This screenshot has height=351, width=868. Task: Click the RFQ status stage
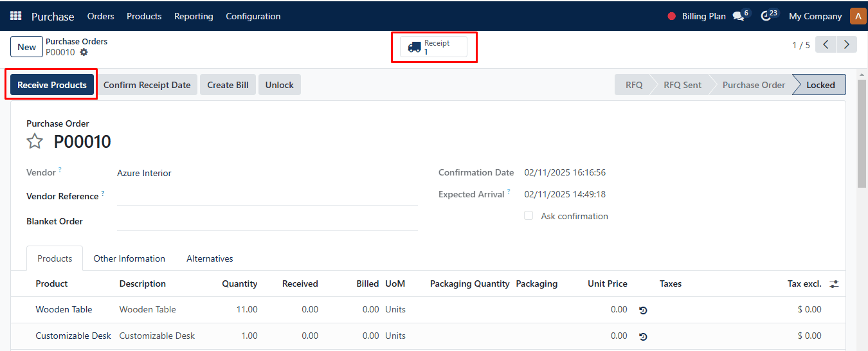coord(634,85)
